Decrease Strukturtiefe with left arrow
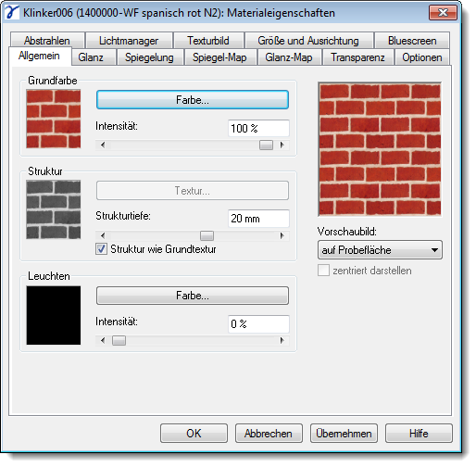The image size is (476, 467). click(103, 235)
